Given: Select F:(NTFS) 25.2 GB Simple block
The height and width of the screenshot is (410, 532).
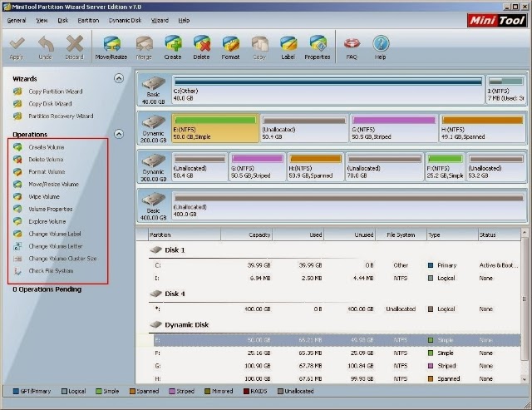Looking at the screenshot, I should [445, 167].
